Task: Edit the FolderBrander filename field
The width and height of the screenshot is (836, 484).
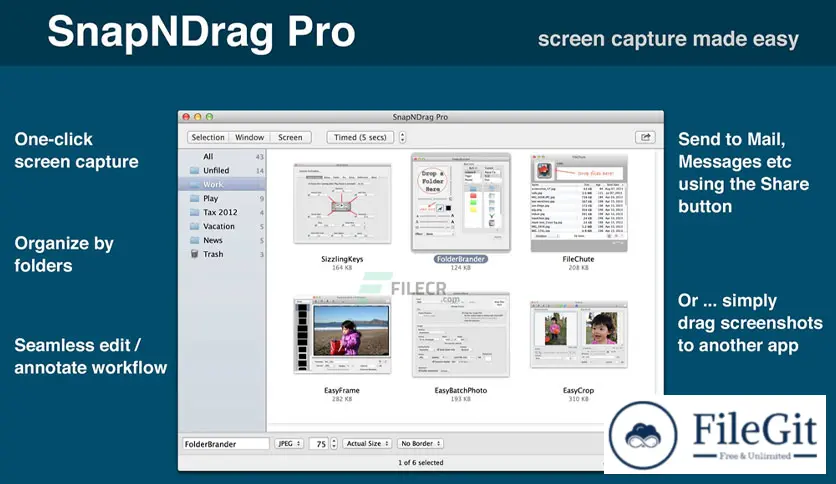Action: pyautogui.click(x=226, y=443)
